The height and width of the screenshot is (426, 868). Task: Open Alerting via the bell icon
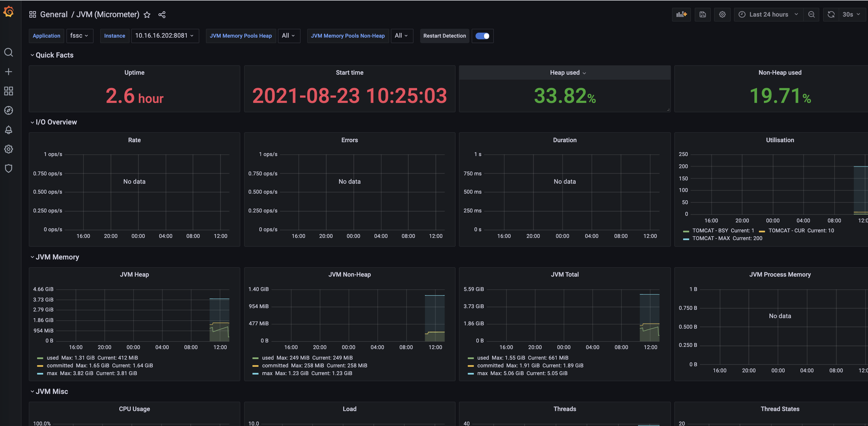[x=9, y=130]
